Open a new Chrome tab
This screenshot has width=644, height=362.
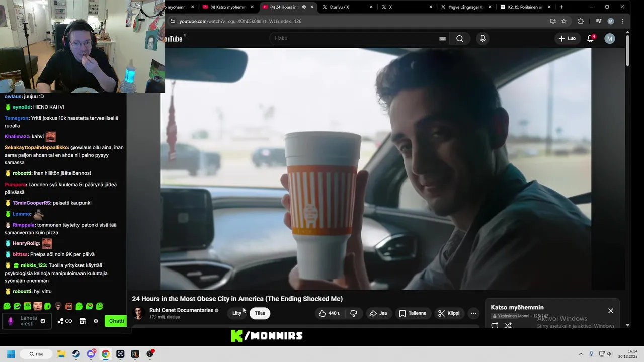pos(561,7)
